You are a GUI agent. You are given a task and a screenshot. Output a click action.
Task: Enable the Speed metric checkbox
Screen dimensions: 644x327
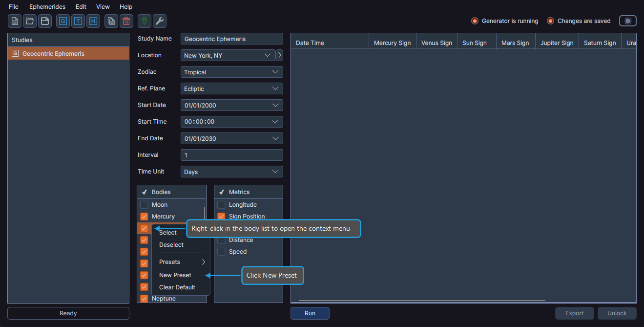221,252
